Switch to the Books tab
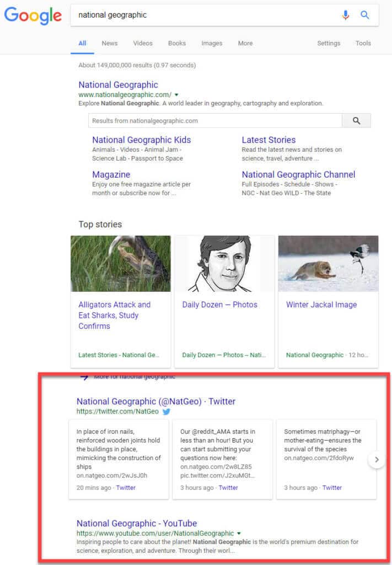The image size is (392, 565). 177,43
